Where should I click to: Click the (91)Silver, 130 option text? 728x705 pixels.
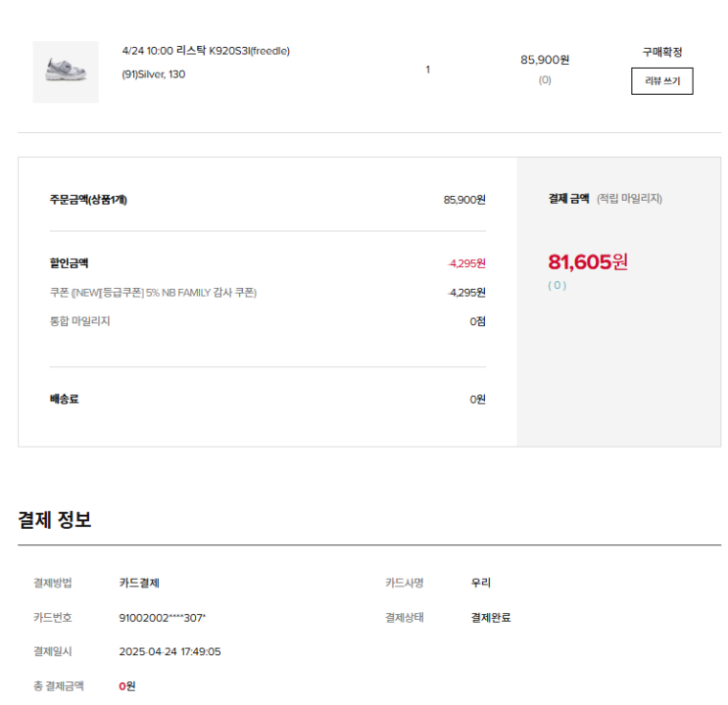tap(154, 74)
